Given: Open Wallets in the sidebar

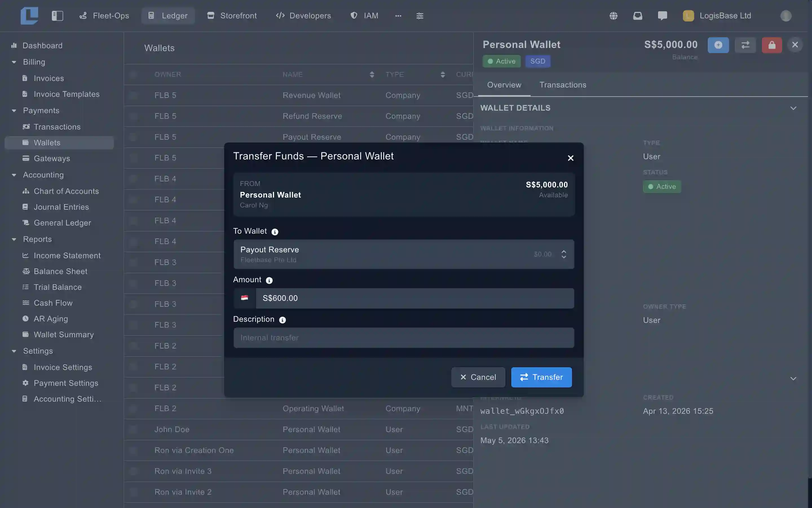Looking at the screenshot, I should click(59, 143).
